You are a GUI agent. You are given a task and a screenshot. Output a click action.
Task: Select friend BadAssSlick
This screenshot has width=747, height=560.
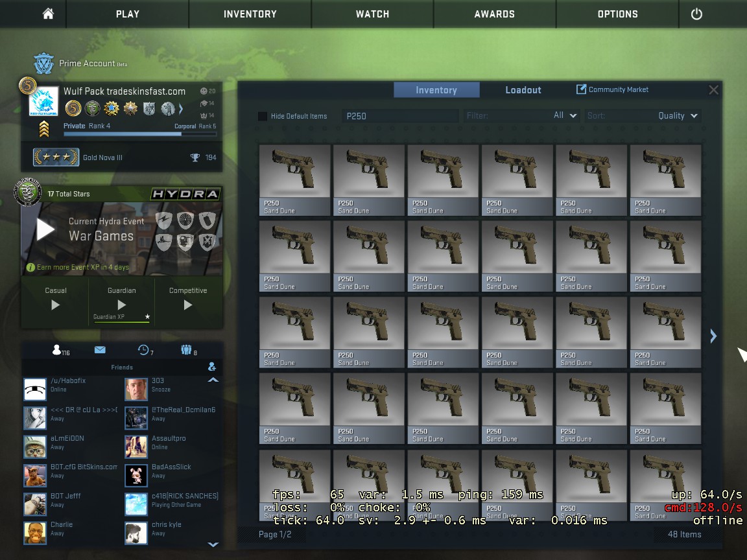pyautogui.click(x=171, y=476)
